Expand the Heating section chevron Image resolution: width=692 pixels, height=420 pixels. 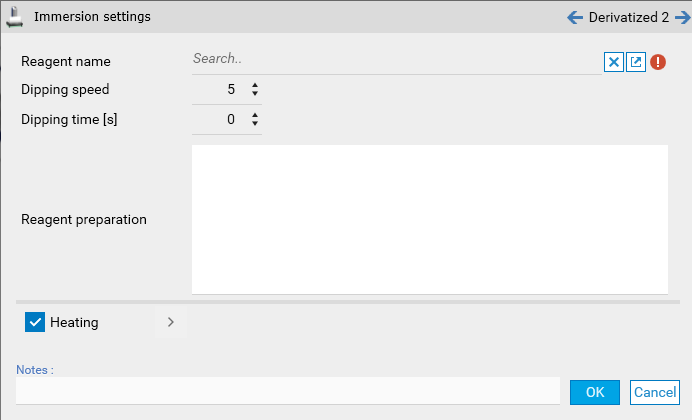point(170,322)
